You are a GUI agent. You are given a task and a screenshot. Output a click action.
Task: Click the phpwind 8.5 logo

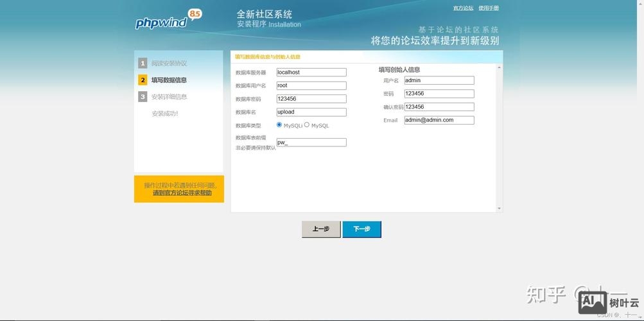(x=167, y=21)
